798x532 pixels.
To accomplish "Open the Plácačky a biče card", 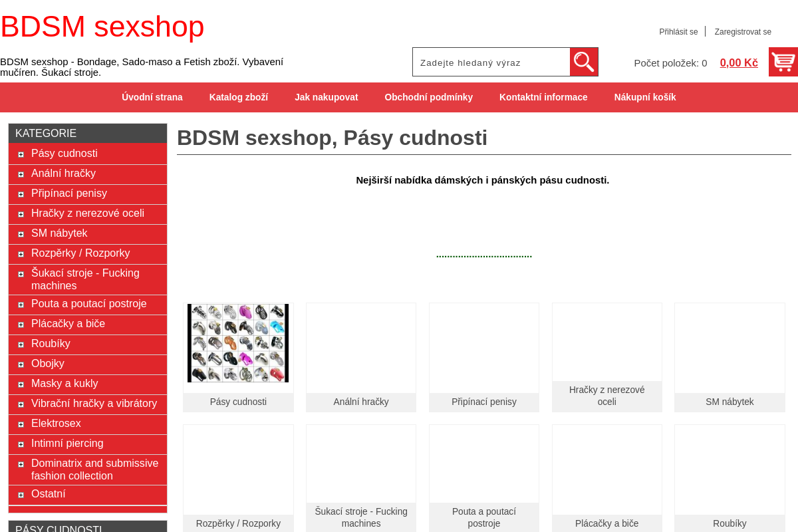I will coord(607,478).
